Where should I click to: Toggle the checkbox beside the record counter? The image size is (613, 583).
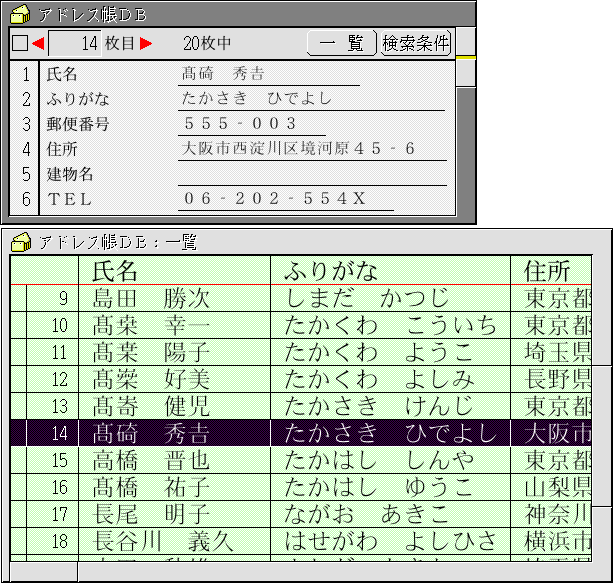[19, 43]
